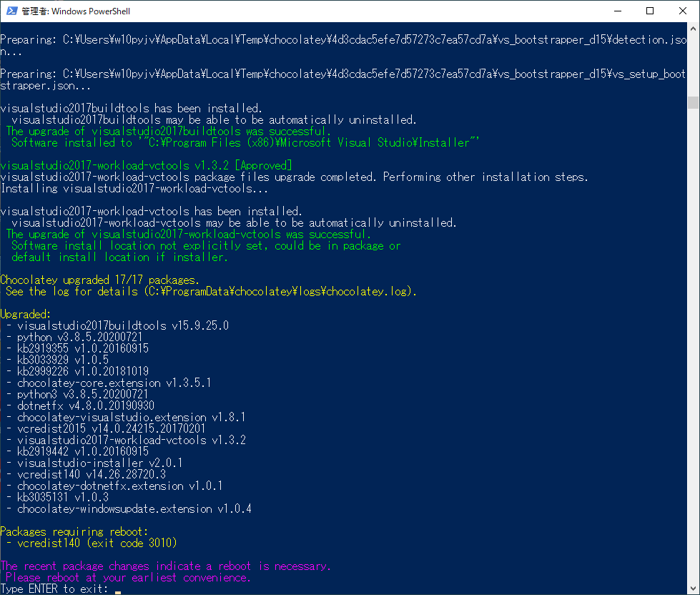Click the 'Type ENTER to exit:' prompt cursor
The image size is (700, 595).
118,592
